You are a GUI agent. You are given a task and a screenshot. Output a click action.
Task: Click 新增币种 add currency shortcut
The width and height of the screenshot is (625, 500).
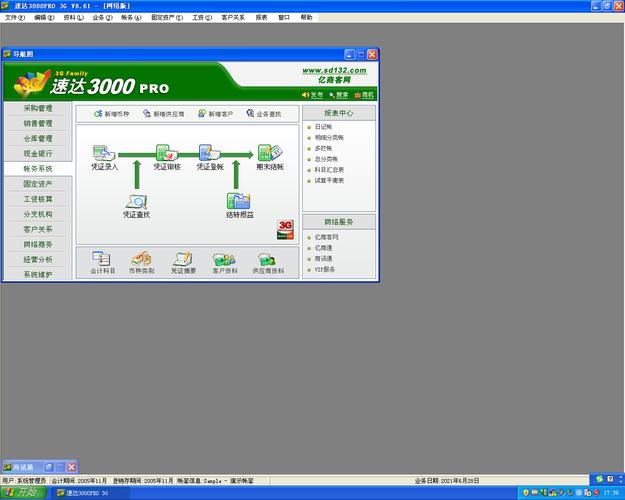pyautogui.click(x=112, y=114)
